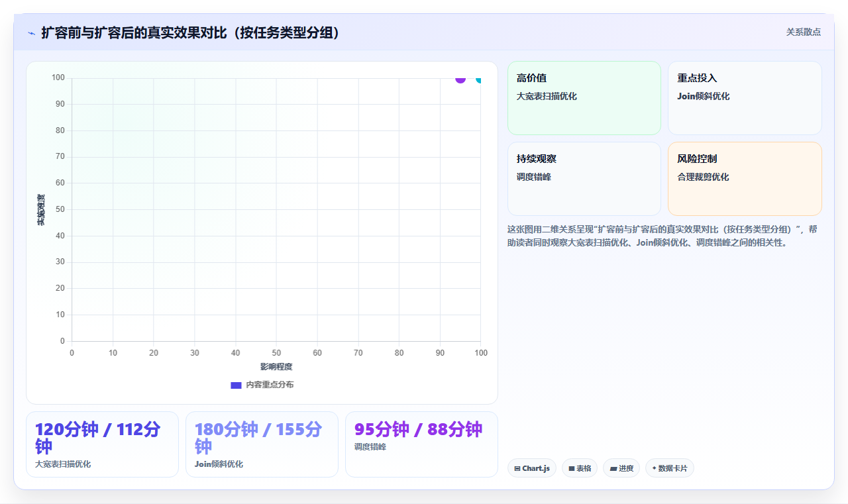Click the icon inside 进度 chip
This screenshot has height=504, width=848.
click(613, 469)
